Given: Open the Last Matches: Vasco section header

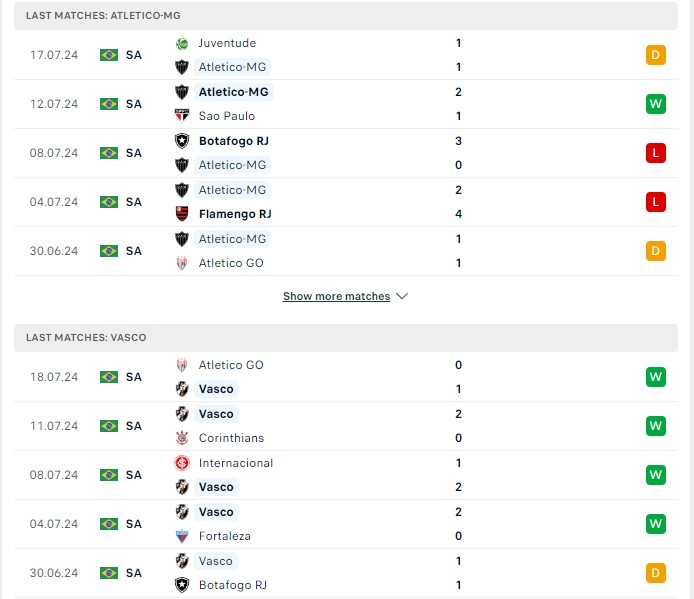Looking at the screenshot, I should 346,338.
